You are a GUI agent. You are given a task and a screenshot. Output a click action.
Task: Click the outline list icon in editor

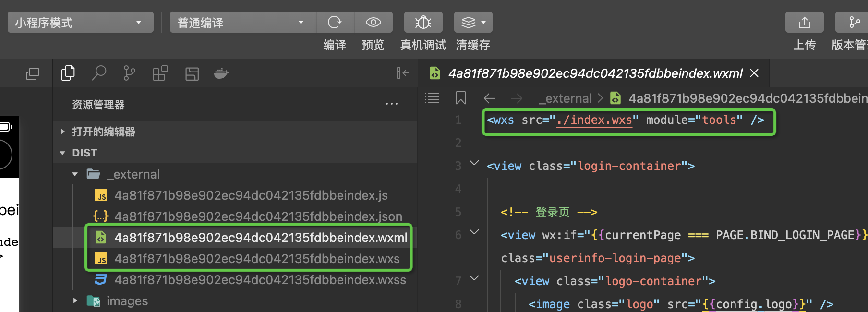point(432,98)
